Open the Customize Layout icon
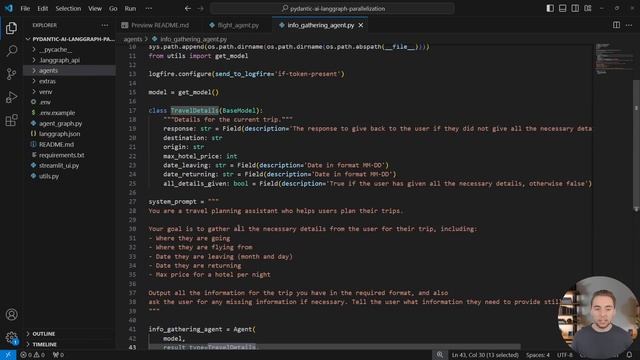 pos(588,8)
